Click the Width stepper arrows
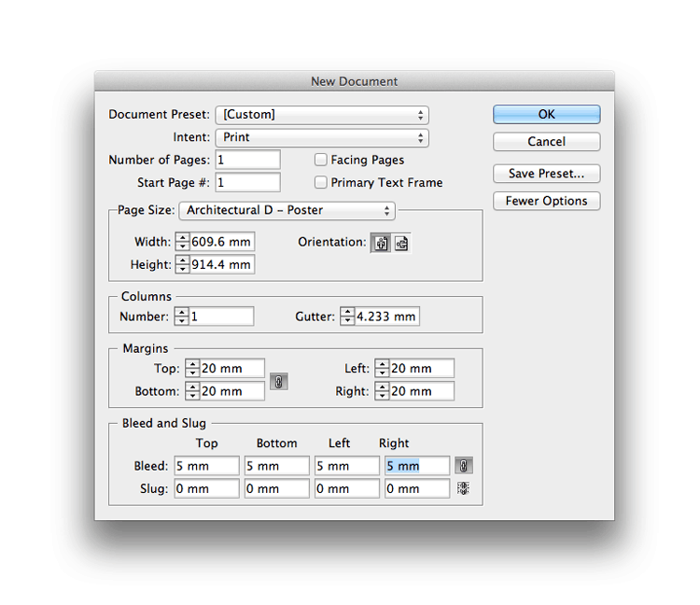This screenshot has height=605, width=700. click(x=182, y=242)
